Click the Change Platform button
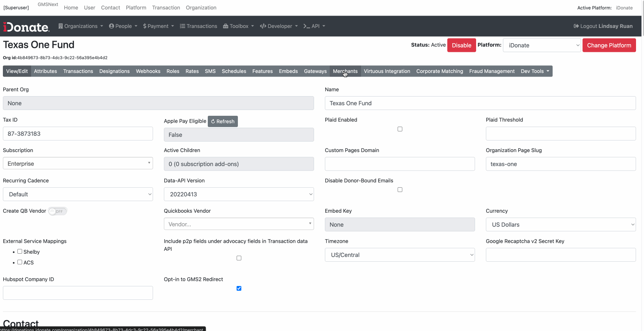Image resolution: width=644 pixels, height=331 pixels. pos(609,45)
